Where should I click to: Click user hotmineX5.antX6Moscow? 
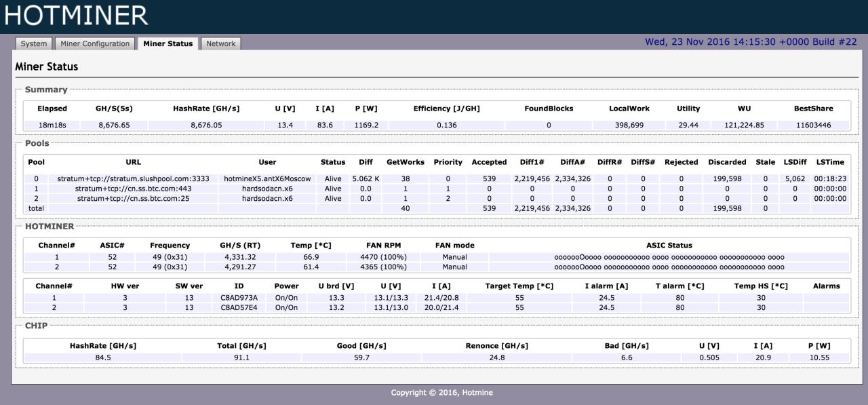267,179
